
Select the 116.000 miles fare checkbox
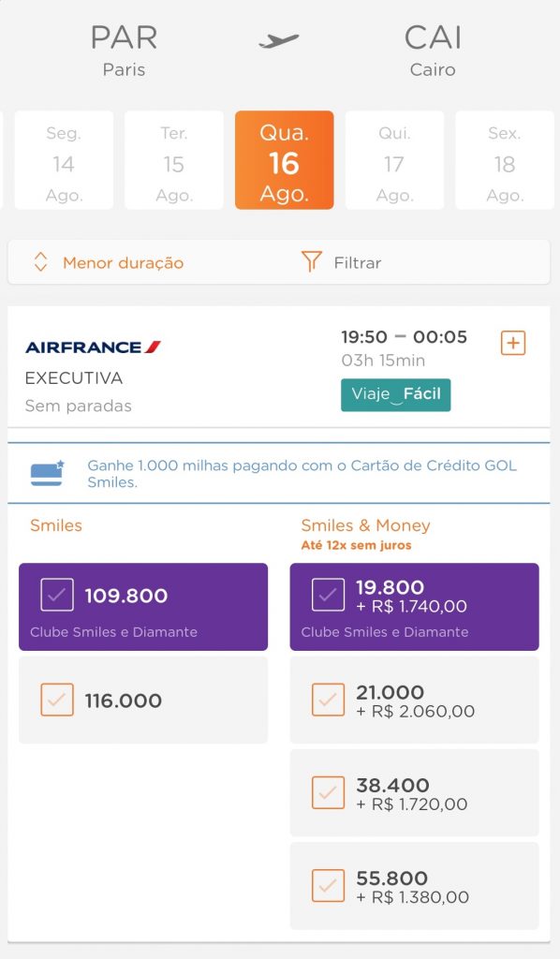click(x=56, y=699)
